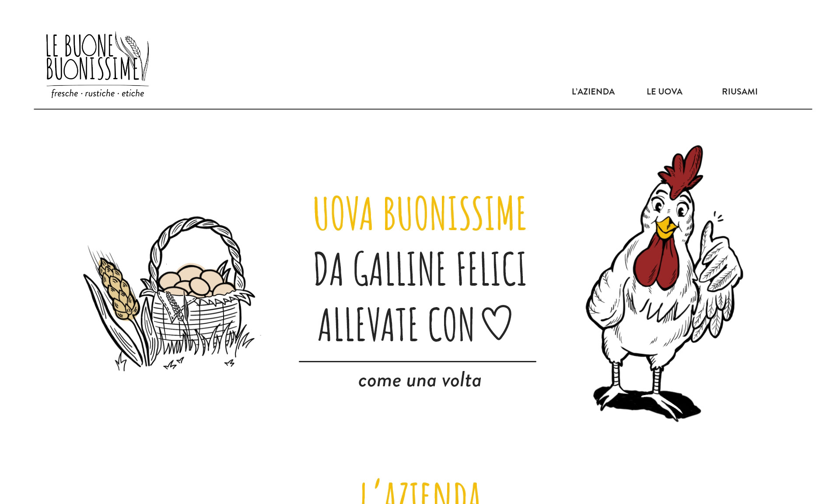Open the RIUSAMI navigation link
The image size is (840, 504).
739,91
